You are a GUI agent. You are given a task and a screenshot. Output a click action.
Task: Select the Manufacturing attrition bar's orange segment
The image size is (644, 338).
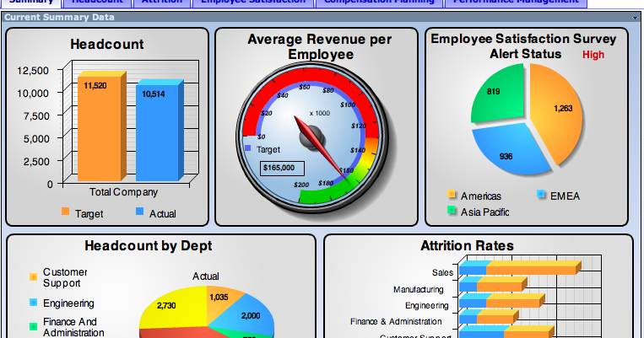501,284
